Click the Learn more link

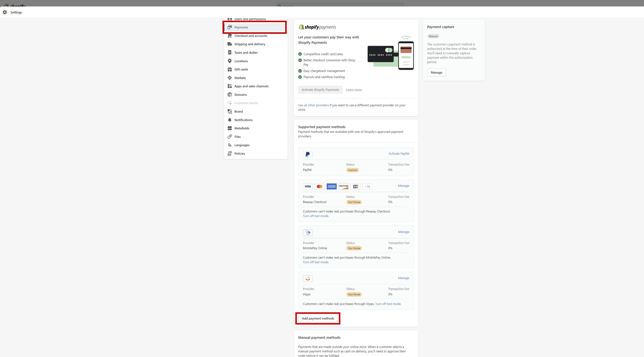(x=354, y=90)
